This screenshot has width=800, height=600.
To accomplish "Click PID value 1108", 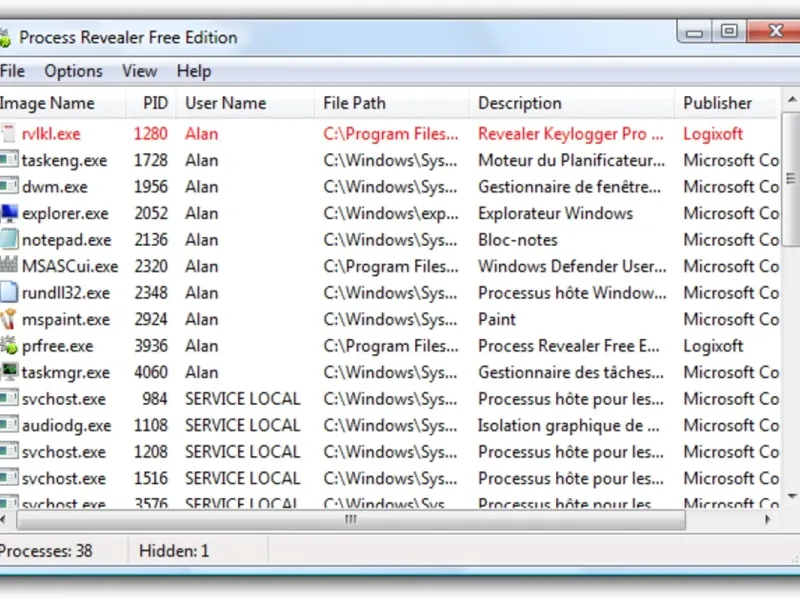I will point(151,426).
